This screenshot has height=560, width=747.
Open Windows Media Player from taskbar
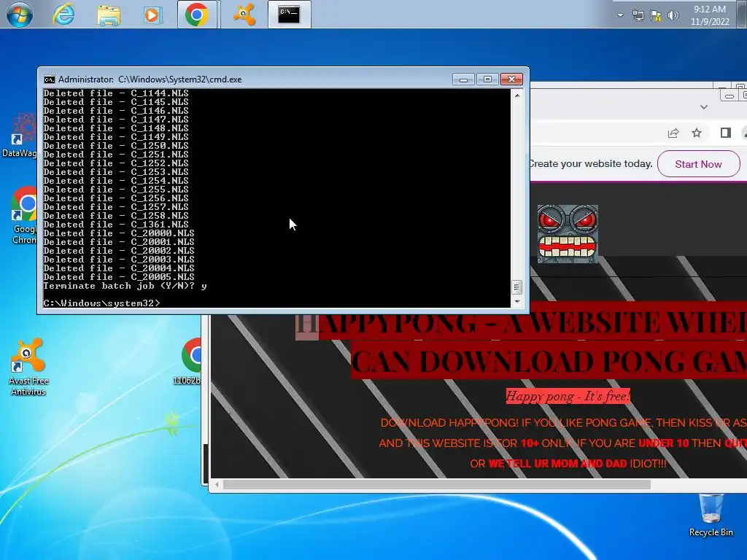pos(152,15)
